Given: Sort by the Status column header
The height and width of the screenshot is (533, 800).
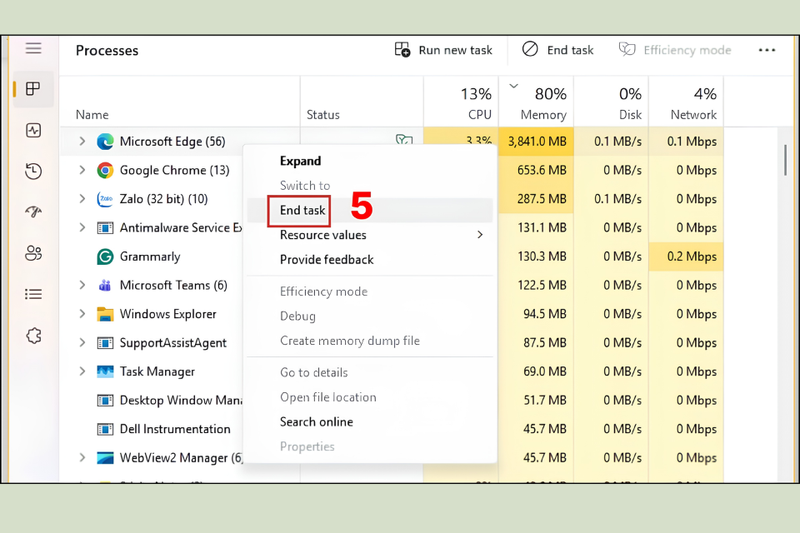Looking at the screenshot, I should 362,101.
